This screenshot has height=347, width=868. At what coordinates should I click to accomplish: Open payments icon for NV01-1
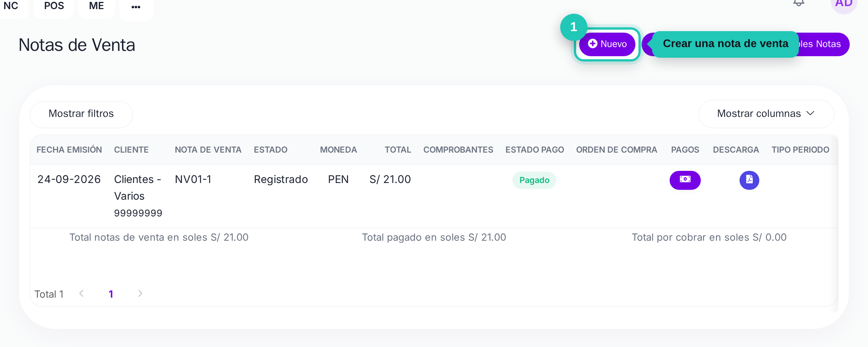[x=685, y=180]
